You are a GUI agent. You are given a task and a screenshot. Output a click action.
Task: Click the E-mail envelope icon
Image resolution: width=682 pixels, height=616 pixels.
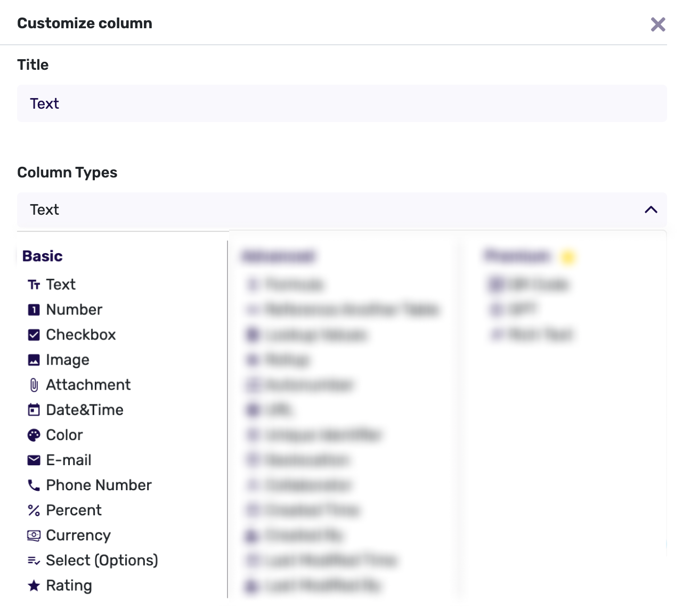tap(34, 460)
